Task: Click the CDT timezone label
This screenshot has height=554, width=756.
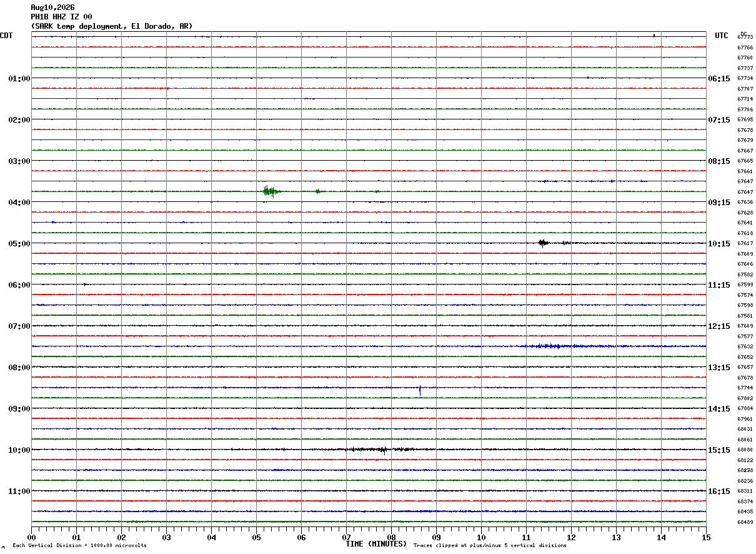Action: coord(6,36)
